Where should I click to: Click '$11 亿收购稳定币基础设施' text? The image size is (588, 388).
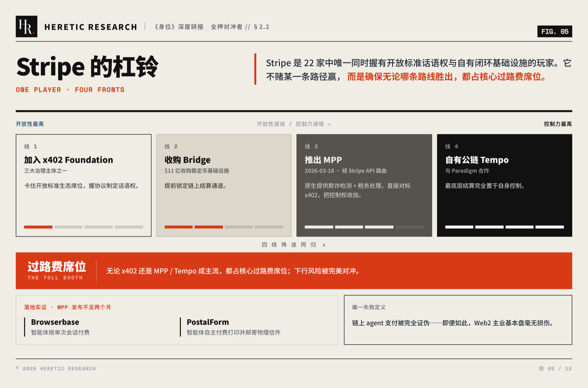click(197, 171)
